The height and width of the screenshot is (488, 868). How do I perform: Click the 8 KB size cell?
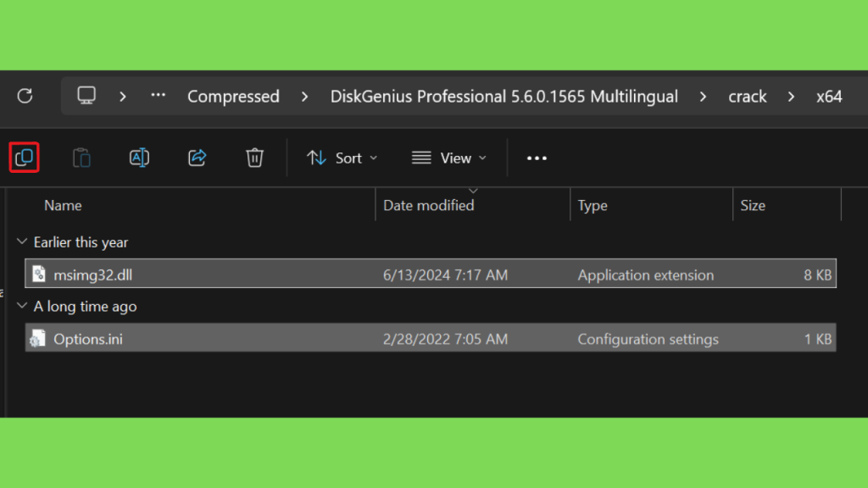[x=818, y=275]
